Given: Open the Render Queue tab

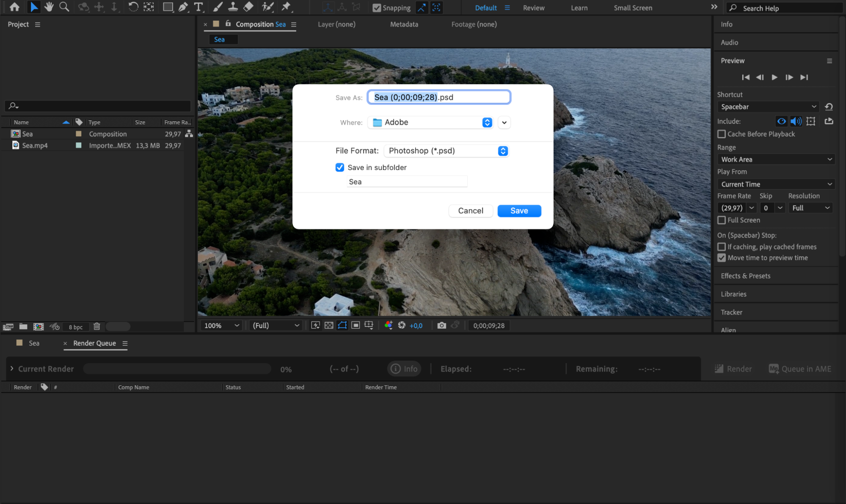Looking at the screenshot, I should 94,343.
